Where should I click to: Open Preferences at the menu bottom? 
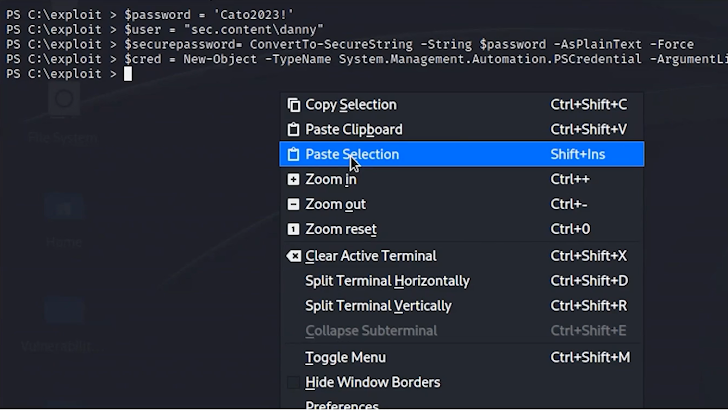342,405
